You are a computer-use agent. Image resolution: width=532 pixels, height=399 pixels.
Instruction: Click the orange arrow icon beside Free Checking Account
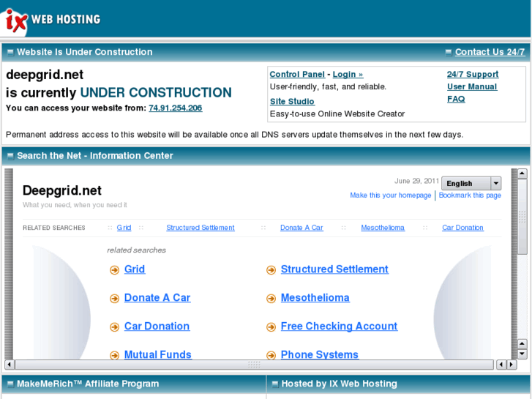click(271, 327)
